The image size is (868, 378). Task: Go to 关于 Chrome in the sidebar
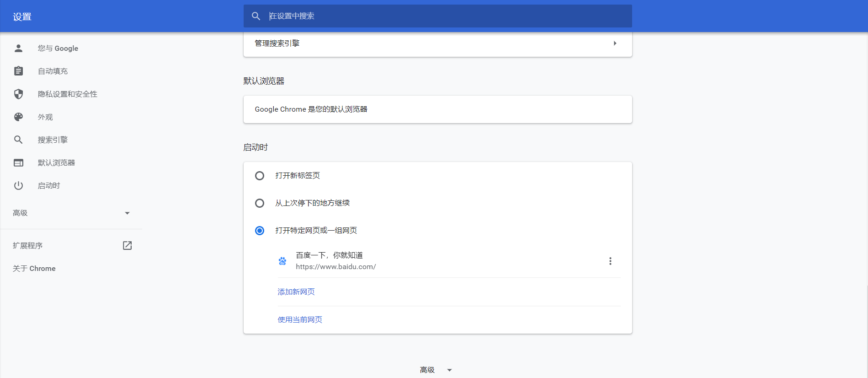(34, 269)
